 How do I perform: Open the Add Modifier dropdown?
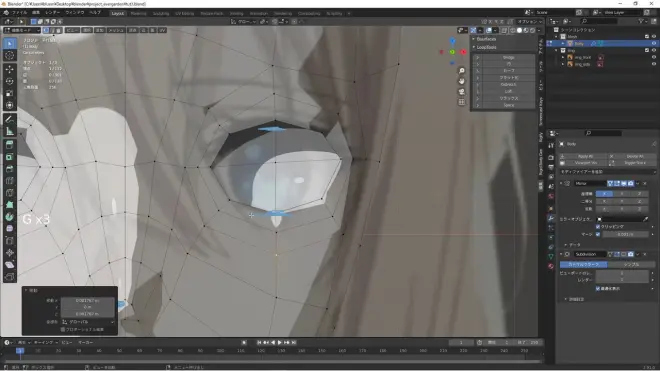point(607,172)
